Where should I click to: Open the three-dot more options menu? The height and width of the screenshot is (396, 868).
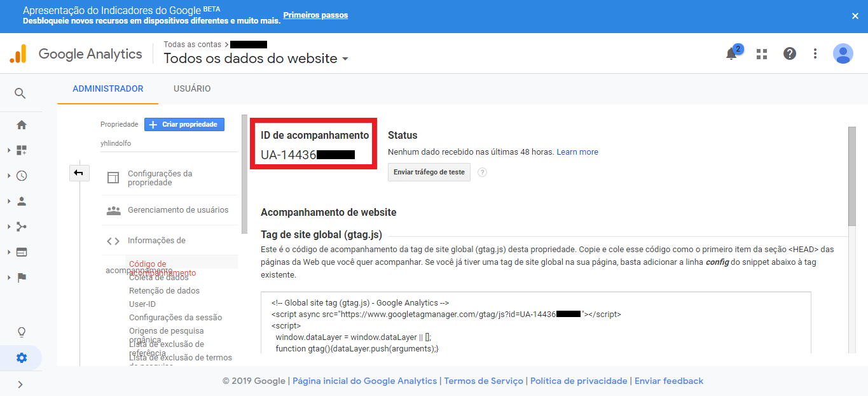pos(815,54)
